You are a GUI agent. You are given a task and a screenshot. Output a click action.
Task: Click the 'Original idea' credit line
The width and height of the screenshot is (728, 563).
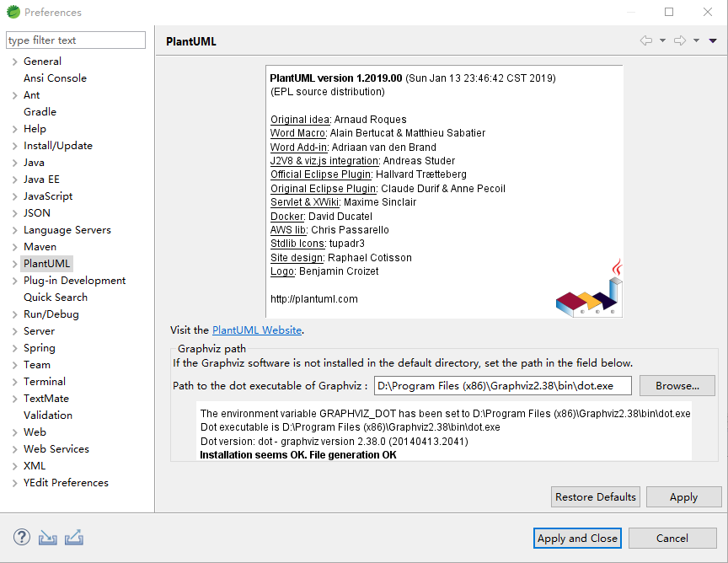coord(339,120)
